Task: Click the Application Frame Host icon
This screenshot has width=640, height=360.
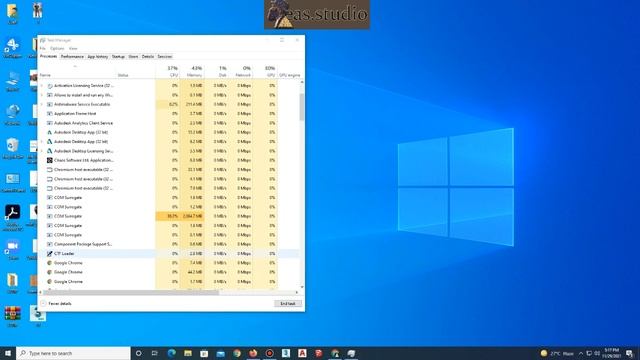Action: 50,113
